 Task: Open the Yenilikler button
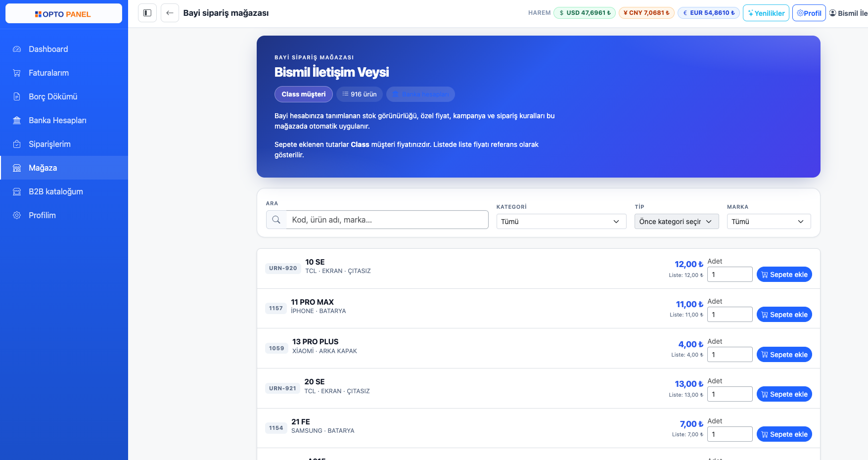(x=766, y=13)
